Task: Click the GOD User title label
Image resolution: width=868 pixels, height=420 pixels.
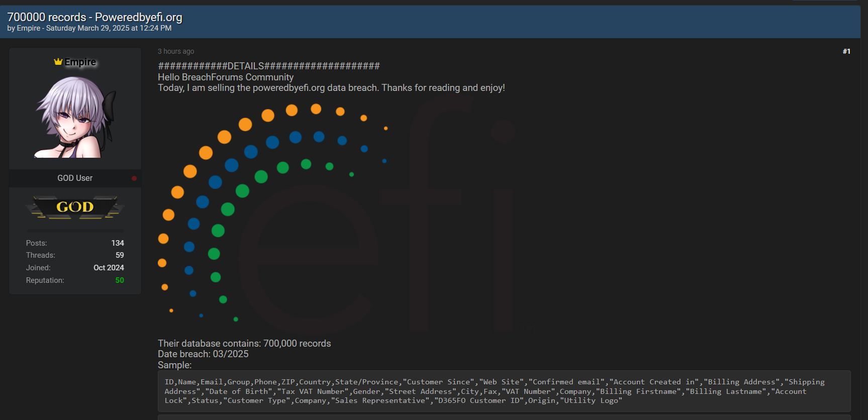Action: (75, 178)
